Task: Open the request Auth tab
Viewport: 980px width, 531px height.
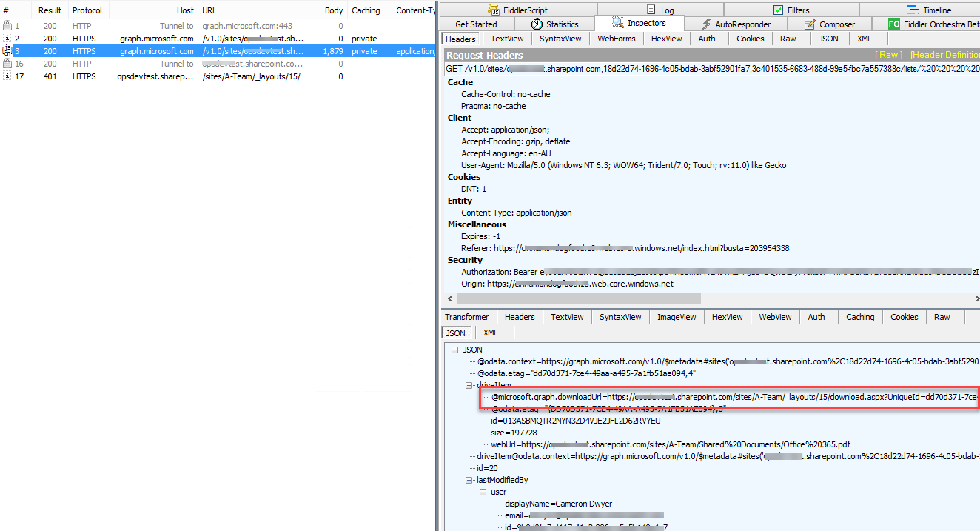Action: point(707,39)
